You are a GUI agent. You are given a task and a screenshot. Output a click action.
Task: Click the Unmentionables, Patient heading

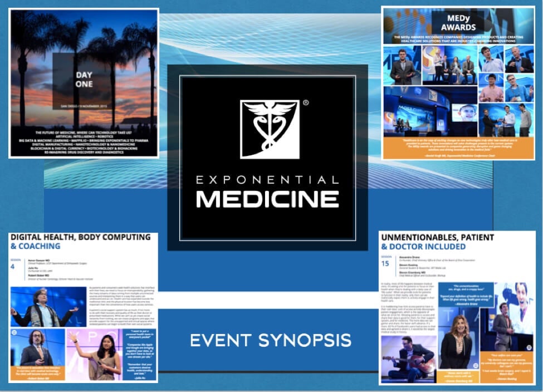[x=437, y=242]
